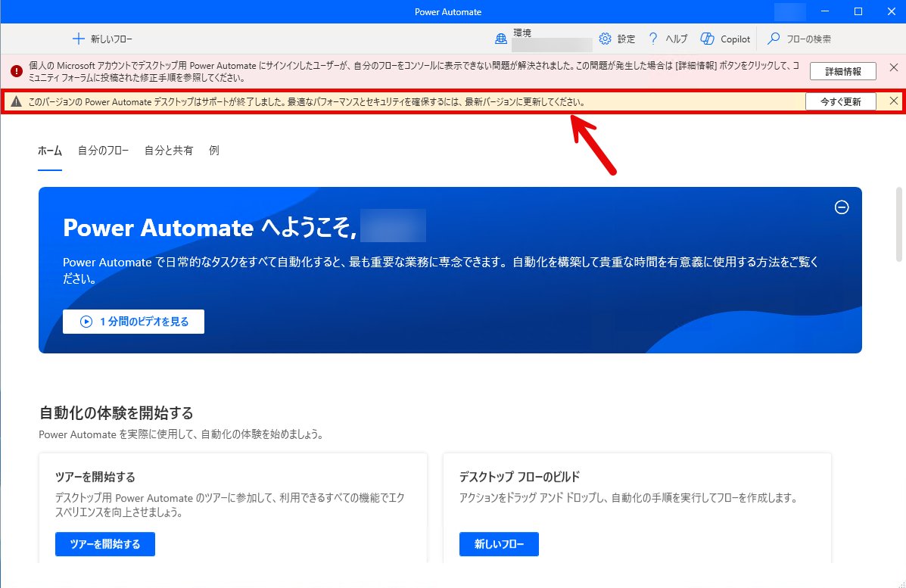Click the yellow banner support-ended message text
Screen dimensions: 906x588
307,102
